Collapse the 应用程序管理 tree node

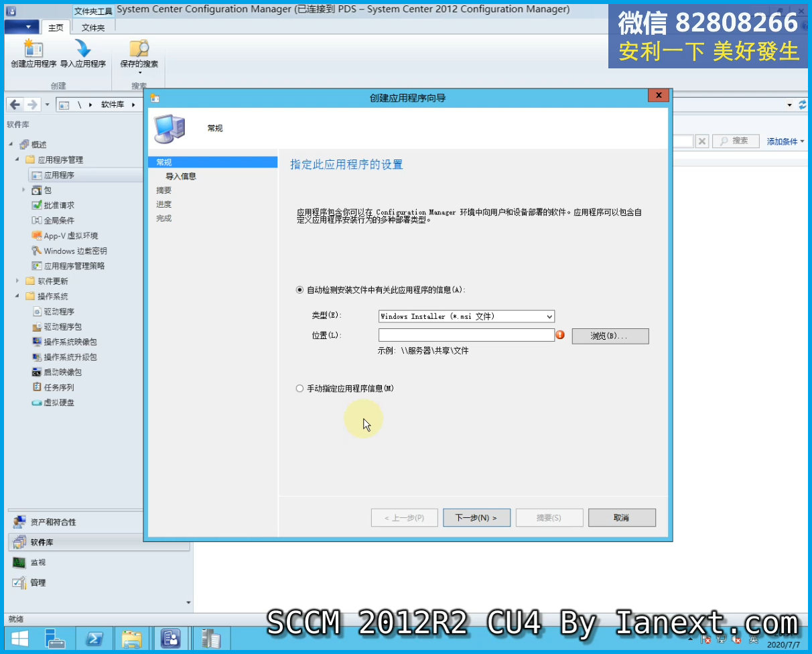[x=17, y=159]
